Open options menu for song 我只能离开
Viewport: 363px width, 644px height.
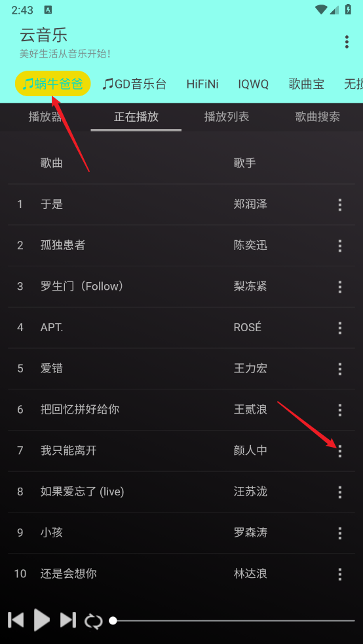click(339, 451)
